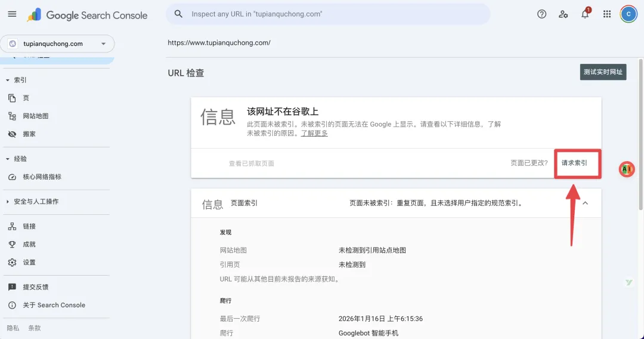Open the hamburger main menu

[x=12, y=14]
